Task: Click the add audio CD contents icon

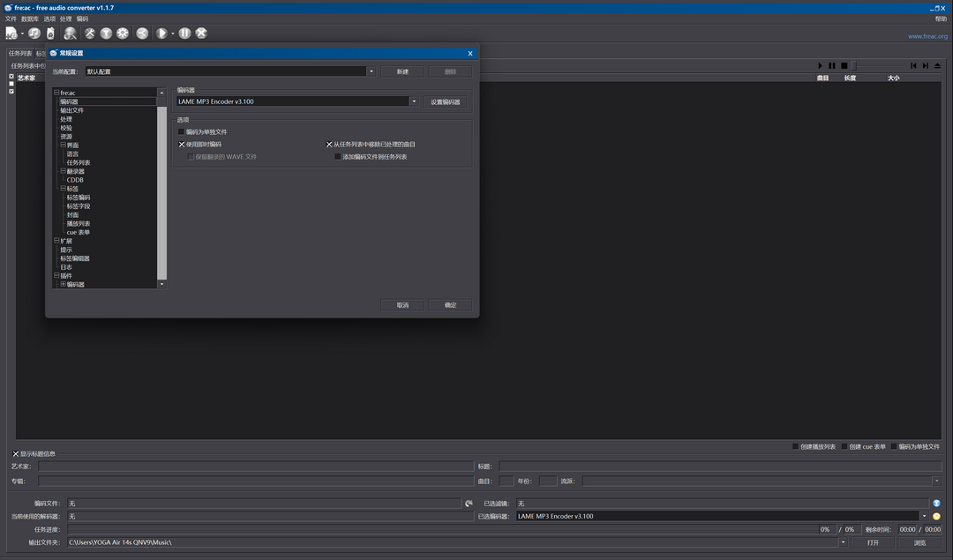Action: click(34, 33)
